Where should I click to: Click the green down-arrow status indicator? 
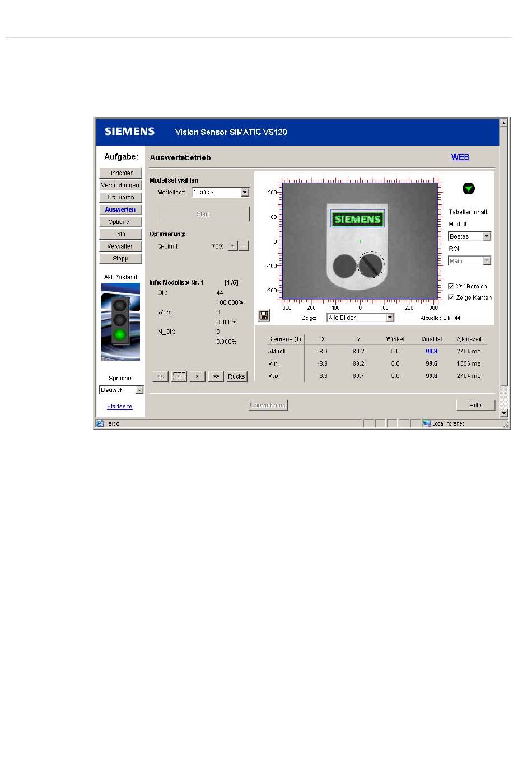(469, 189)
